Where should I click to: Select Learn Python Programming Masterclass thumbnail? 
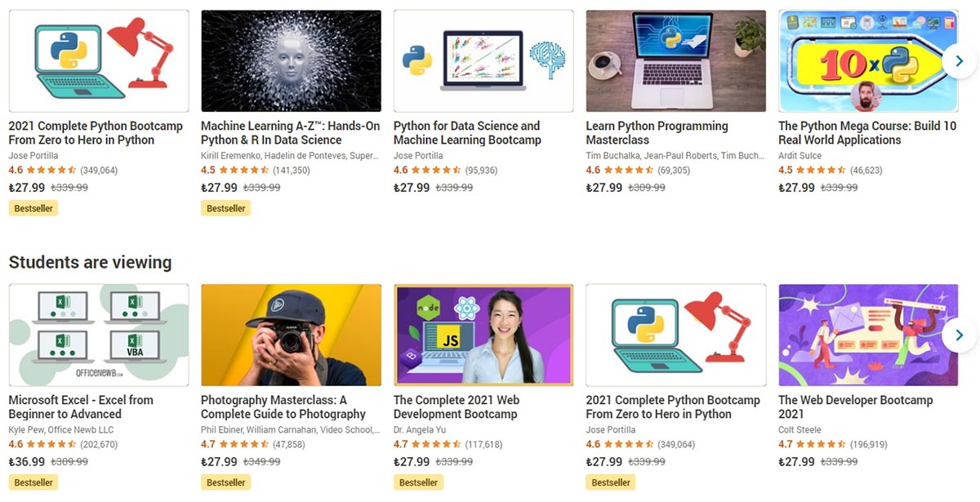click(676, 61)
